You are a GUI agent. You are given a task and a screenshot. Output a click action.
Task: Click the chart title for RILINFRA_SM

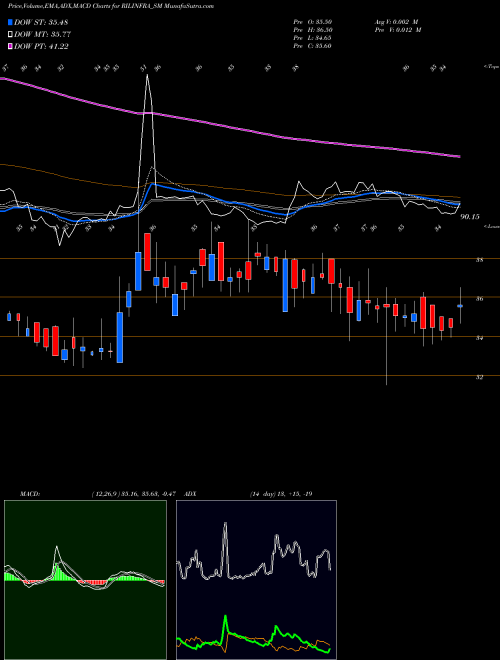111,6
